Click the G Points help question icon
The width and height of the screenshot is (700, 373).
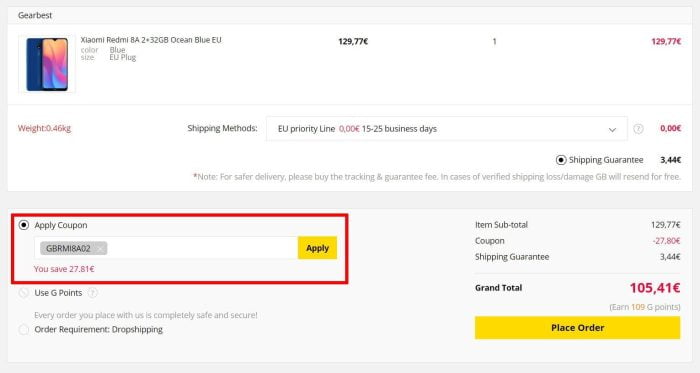pyautogui.click(x=92, y=293)
